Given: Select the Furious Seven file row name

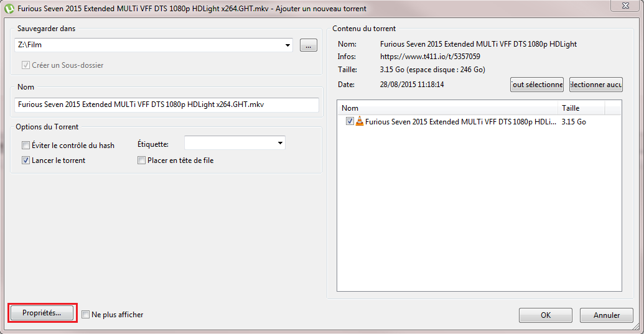Looking at the screenshot, I should point(460,122).
